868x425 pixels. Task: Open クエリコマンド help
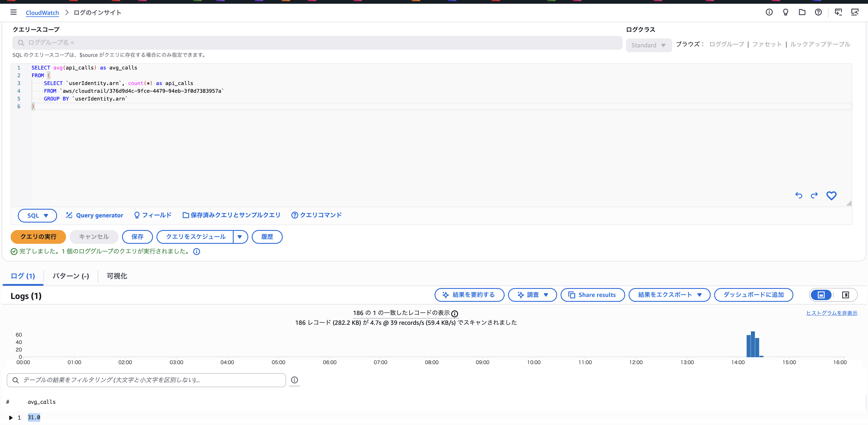316,215
